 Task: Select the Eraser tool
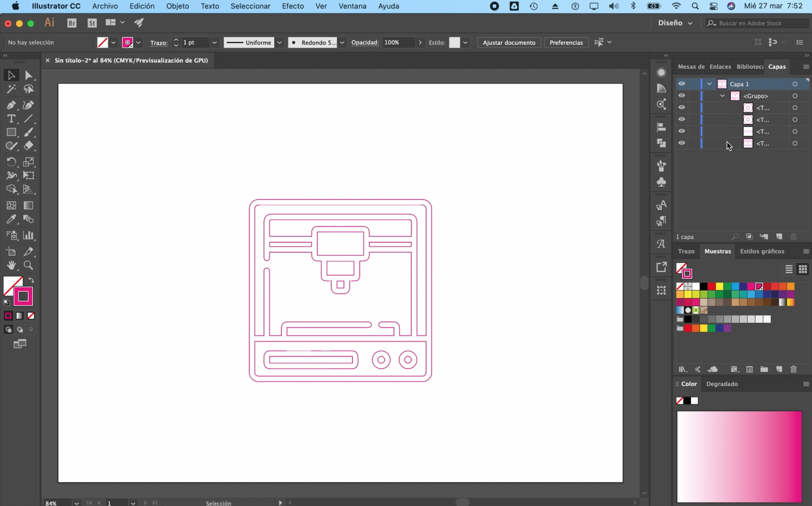pos(29,146)
